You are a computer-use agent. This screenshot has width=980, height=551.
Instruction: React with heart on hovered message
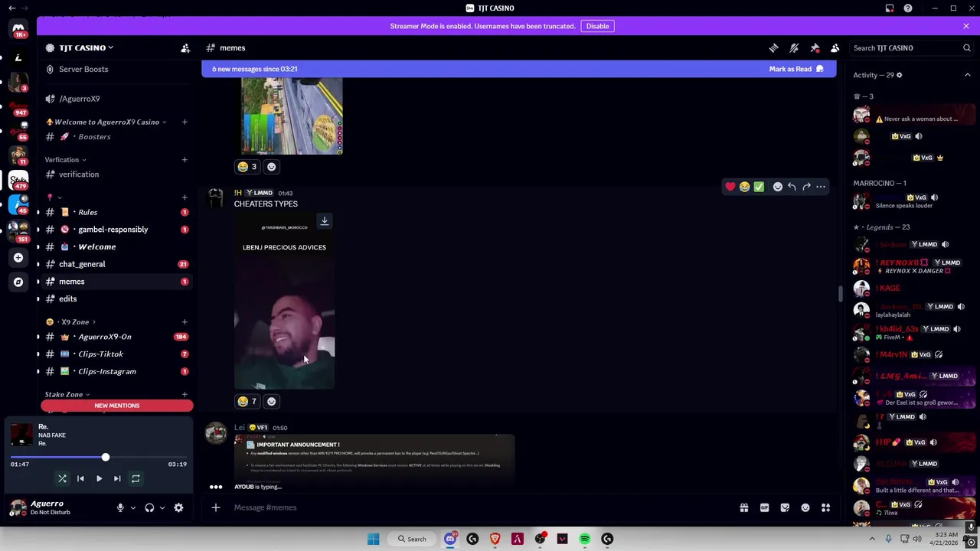coord(730,187)
